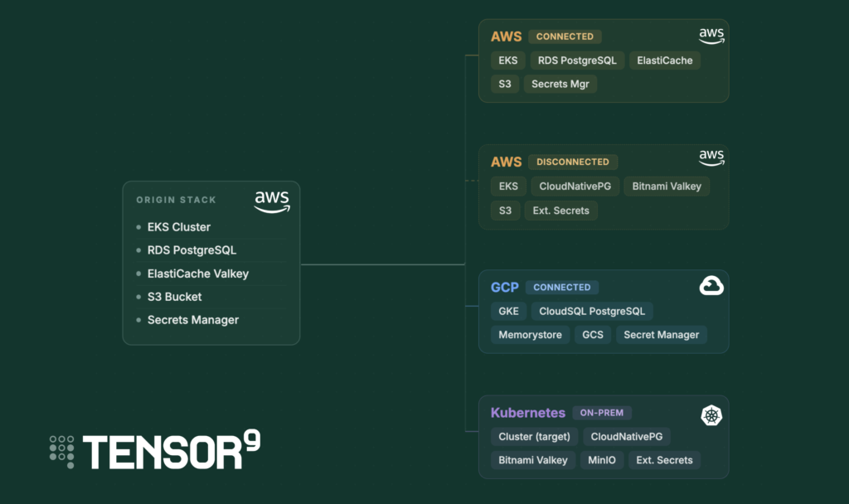The height and width of the screenshot is (504, 849).
Task: Expand the Origin Stack panel
Action: pyautogui.click(x=211, y=262)
